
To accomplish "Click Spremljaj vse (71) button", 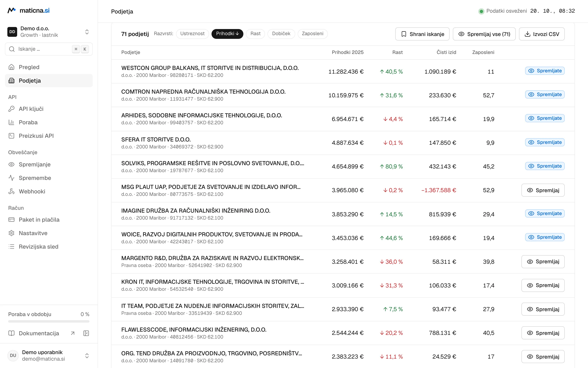I will [484, 34].
